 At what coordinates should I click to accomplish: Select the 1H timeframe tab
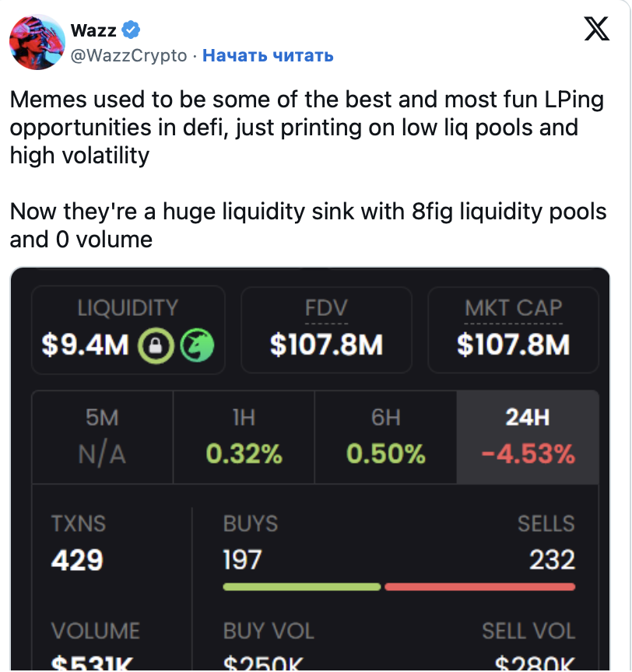coord(244,436)
